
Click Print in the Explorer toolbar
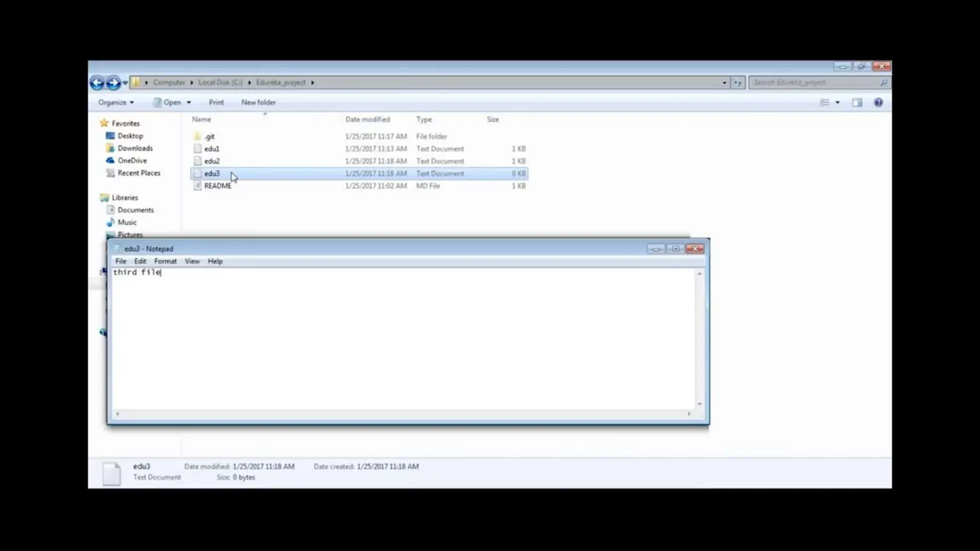[216, 102]
